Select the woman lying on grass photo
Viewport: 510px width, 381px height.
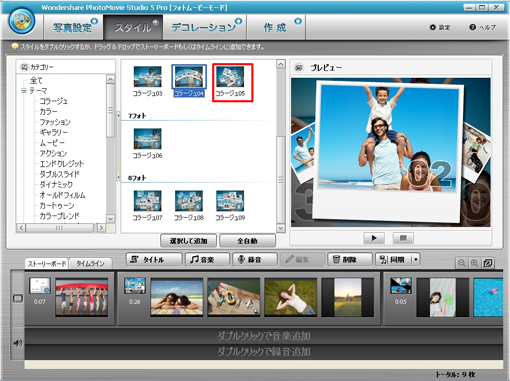point(291,298)
